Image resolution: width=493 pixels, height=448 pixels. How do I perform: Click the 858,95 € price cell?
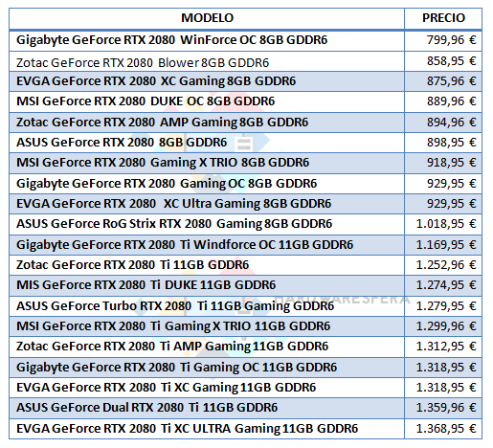(443, 61)
